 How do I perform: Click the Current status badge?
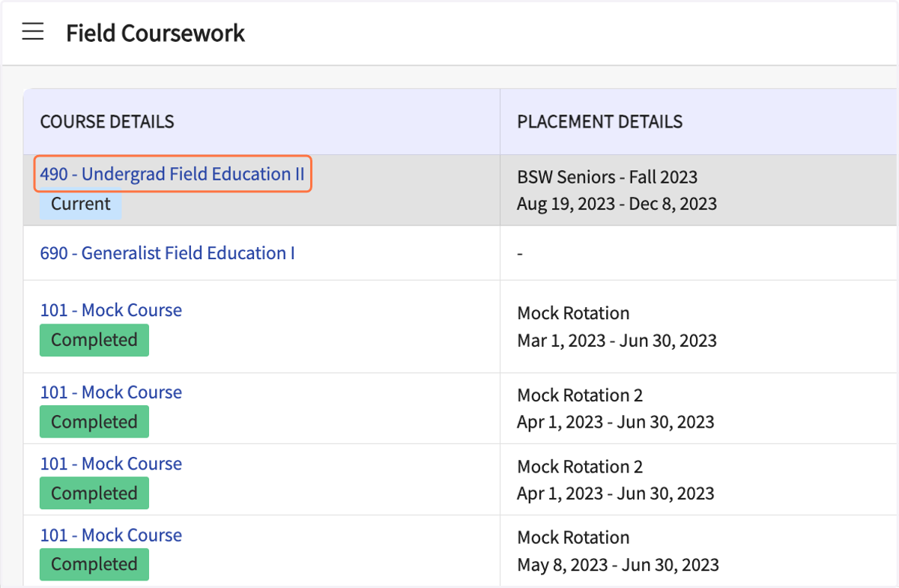point(81,204)
